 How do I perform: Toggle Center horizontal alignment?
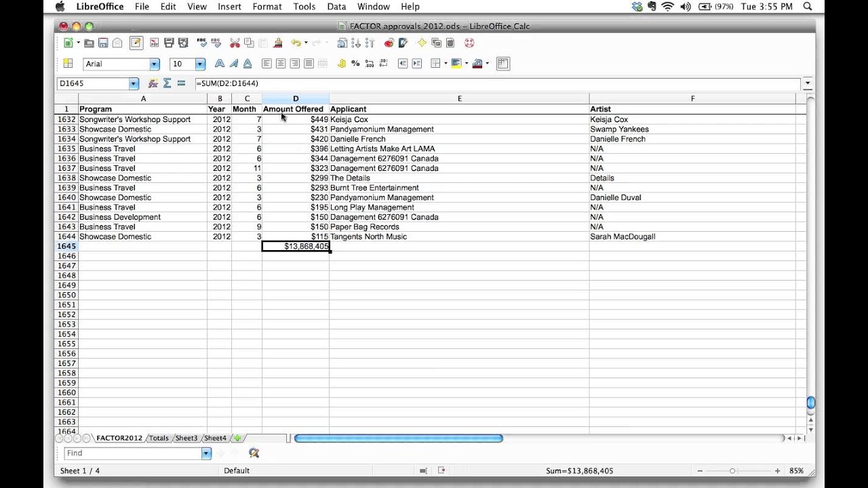click(x=280, y=64)
